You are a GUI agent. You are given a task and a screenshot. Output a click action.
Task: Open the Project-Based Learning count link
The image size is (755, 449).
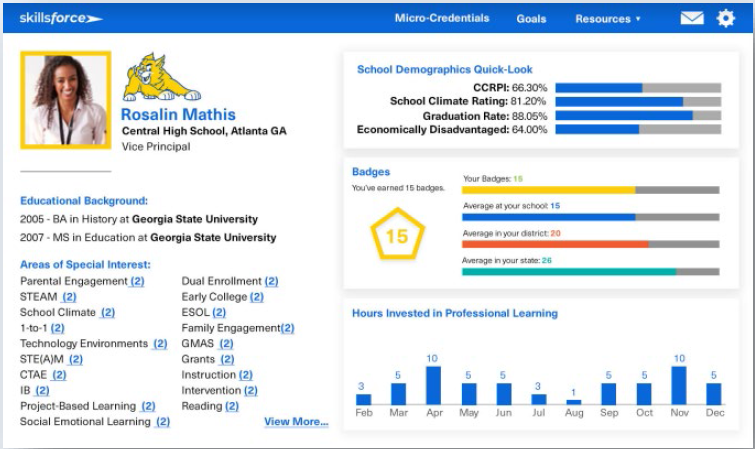pos(148,406)
